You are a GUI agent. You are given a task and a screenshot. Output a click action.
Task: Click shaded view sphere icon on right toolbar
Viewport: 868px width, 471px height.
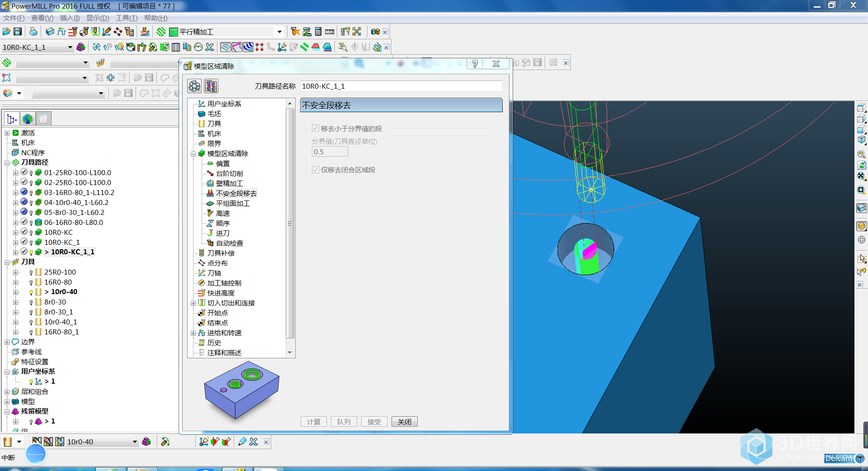861,226
